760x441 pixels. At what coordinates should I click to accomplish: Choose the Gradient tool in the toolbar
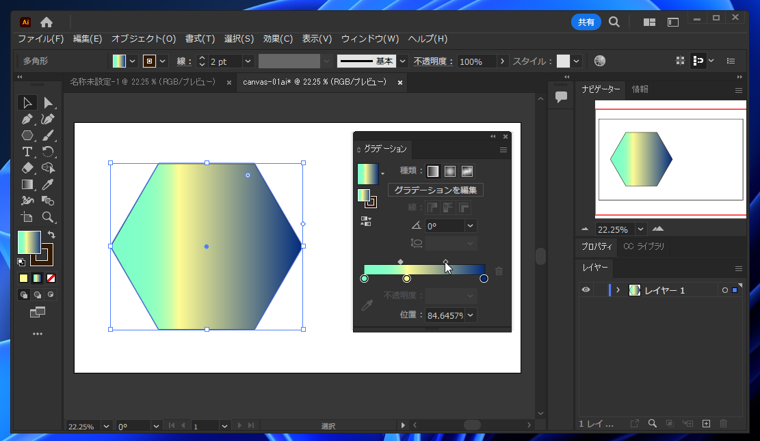pyautogui.click(x=27, y=184)
